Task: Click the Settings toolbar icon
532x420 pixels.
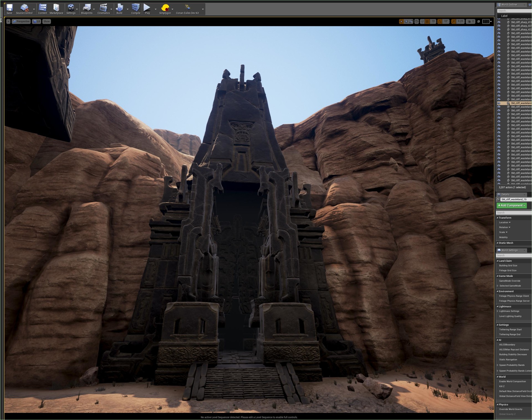Action: 71,8
